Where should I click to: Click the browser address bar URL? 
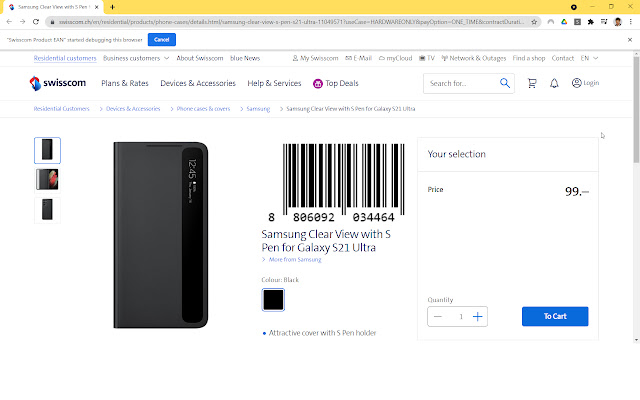pyautogui.click(x=291, y=22)
